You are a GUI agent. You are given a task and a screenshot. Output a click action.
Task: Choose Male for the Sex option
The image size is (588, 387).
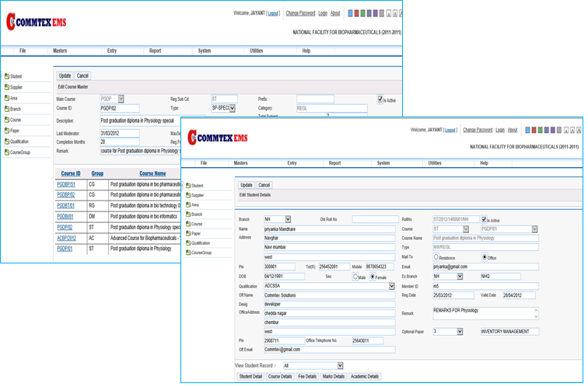[355, 276]
